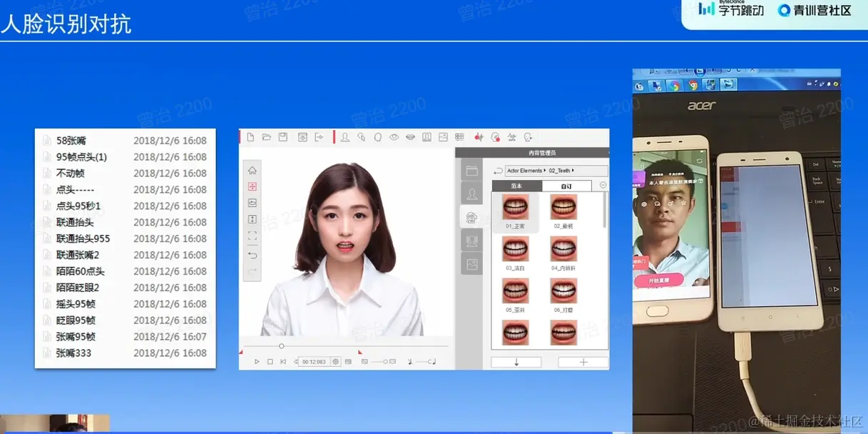The height and width of the screenshot is (434, 868).
Task: Switch to the 自订 tab
Action: 566,186
